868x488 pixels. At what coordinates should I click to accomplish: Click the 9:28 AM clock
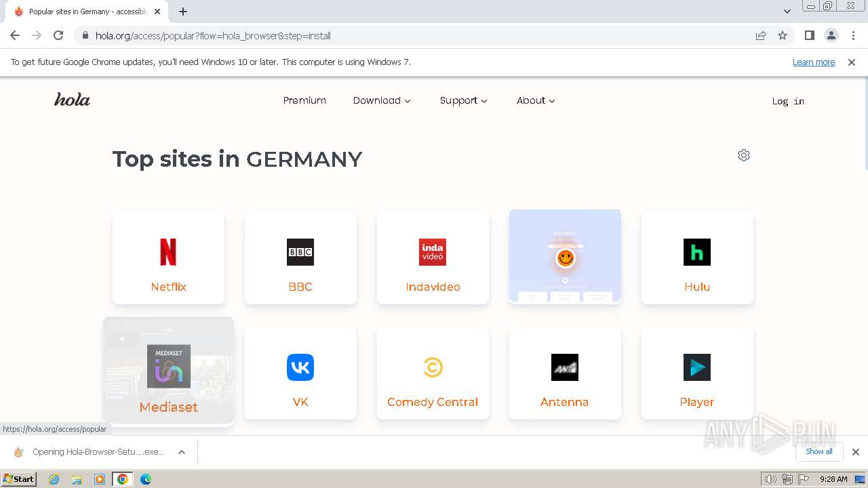tap(833, 479)
